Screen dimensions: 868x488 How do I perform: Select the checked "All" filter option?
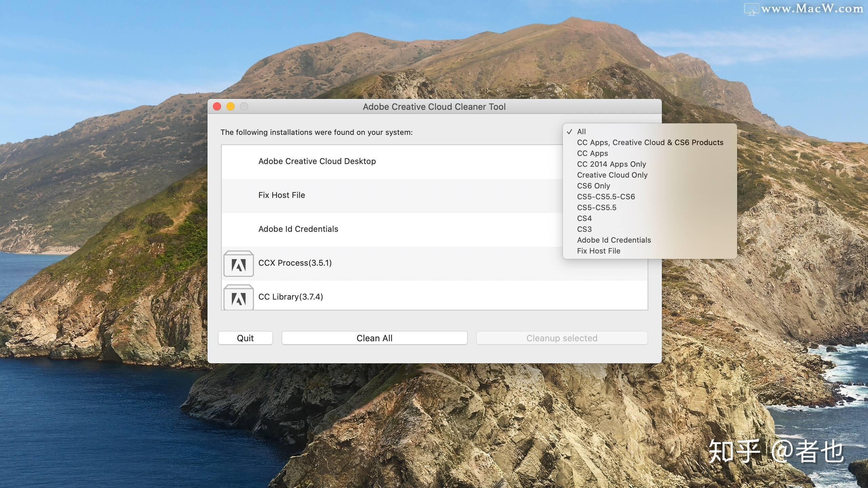click(582, 131)
